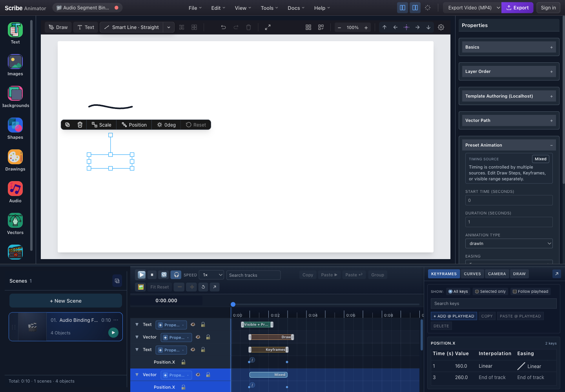Expand the Basics properties section
565x392 pixels.
pos(509,47)
